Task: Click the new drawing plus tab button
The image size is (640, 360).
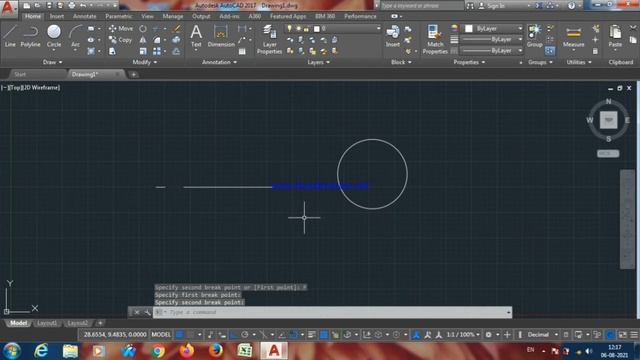Action: [133, 74]
